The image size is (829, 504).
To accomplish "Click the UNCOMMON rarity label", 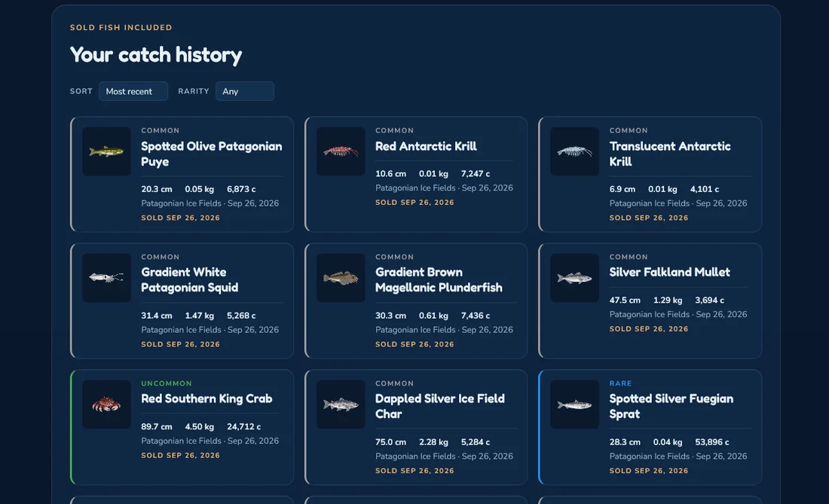I will pyautogui.click(x=167, y=383).
